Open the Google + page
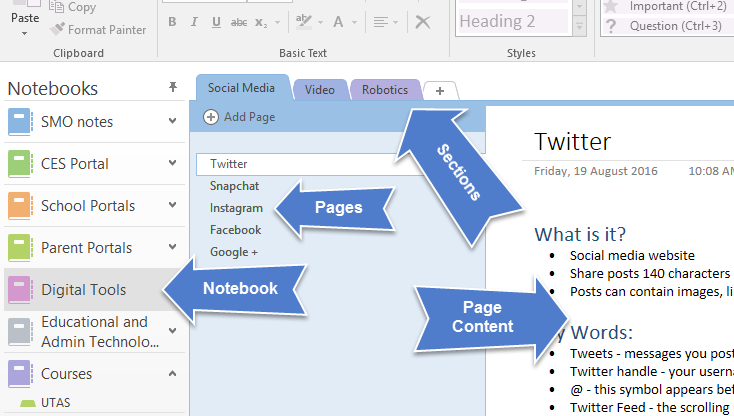 [234, 252]
